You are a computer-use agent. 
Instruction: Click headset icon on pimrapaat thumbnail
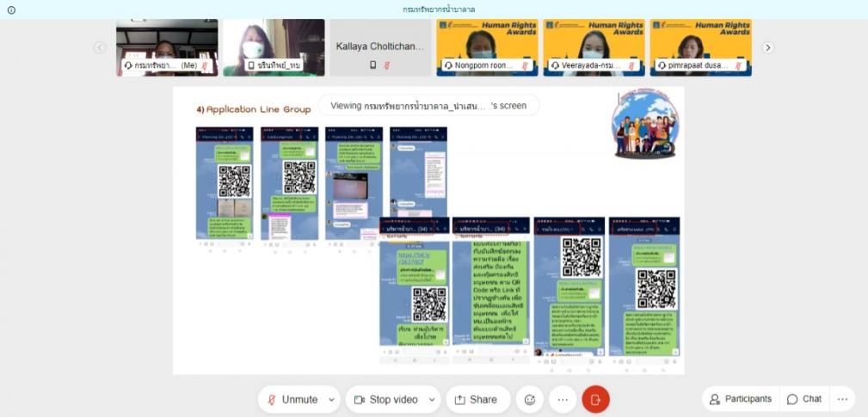(x=662, y=65)
